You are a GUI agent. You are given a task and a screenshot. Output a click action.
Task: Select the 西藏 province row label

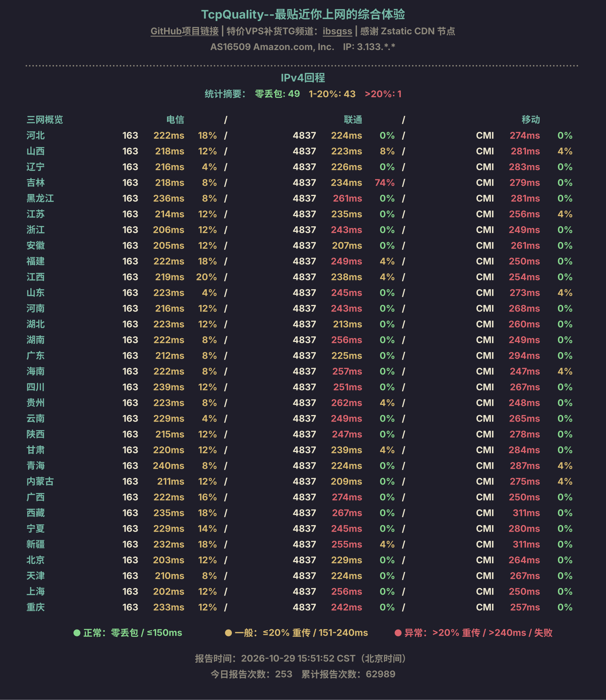tap(36, 513)
